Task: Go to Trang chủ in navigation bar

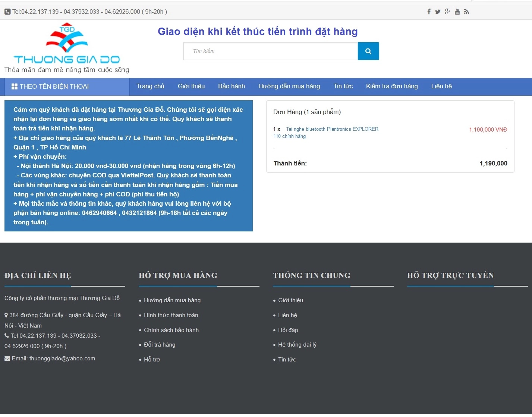Action: point(150,86)
